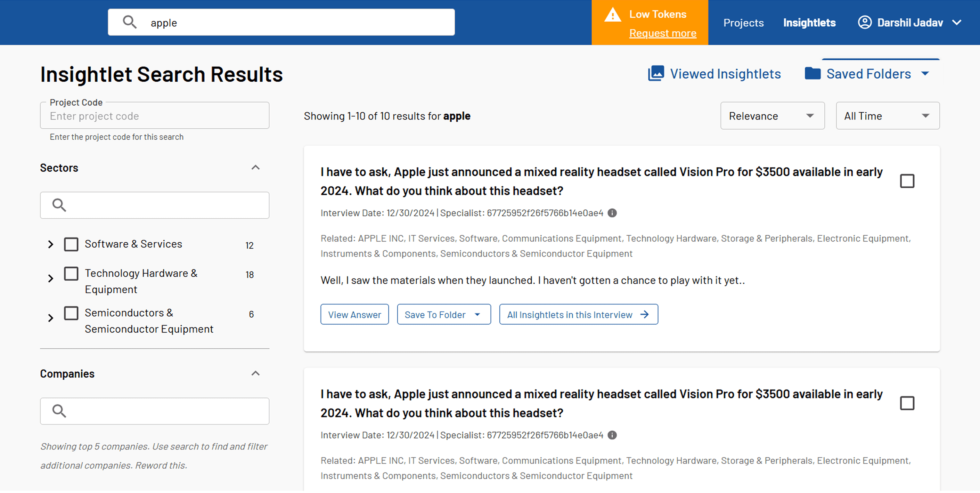Expand the Technology Hardware & Equipment node
980x493 pixels.
pos(51,279)
